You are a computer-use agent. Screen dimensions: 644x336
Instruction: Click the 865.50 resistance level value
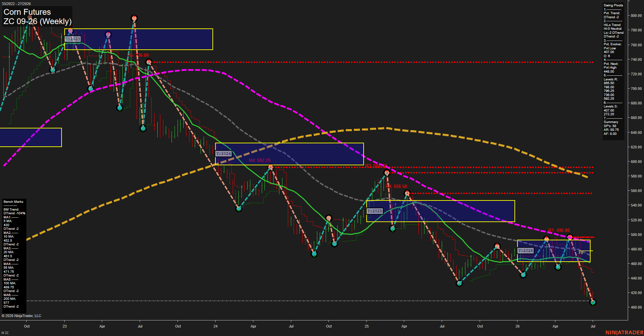coord(609,83)
